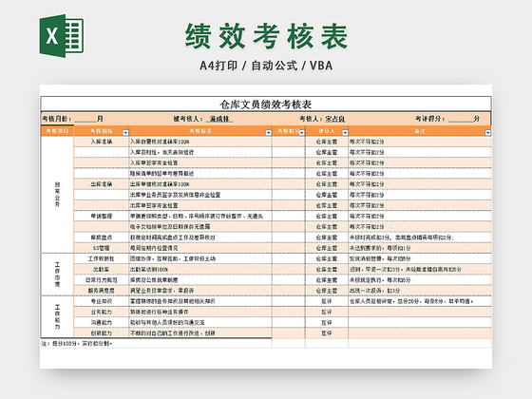Open the 考核标准 column filter dropdown

tap(268, 133)
